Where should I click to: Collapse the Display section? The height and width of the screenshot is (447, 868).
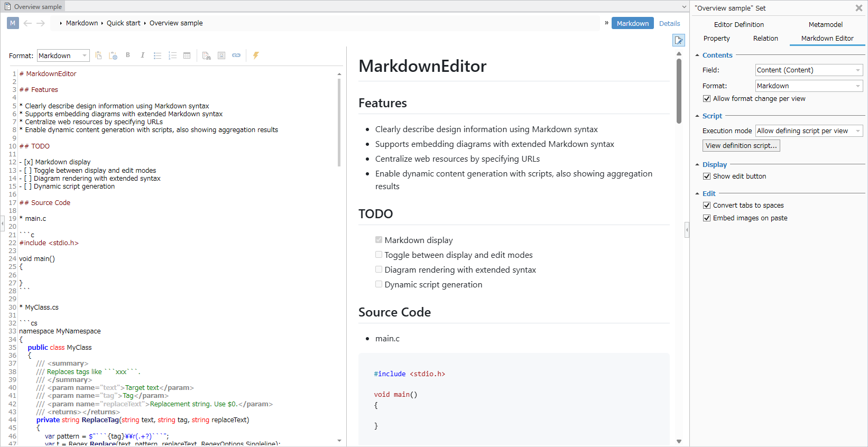click(697, 165)
